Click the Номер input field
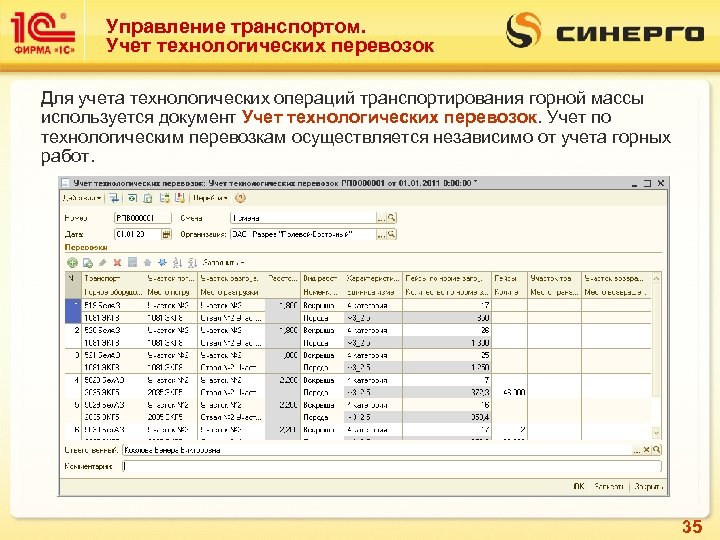720x540 pixels. tap(142, 218)
